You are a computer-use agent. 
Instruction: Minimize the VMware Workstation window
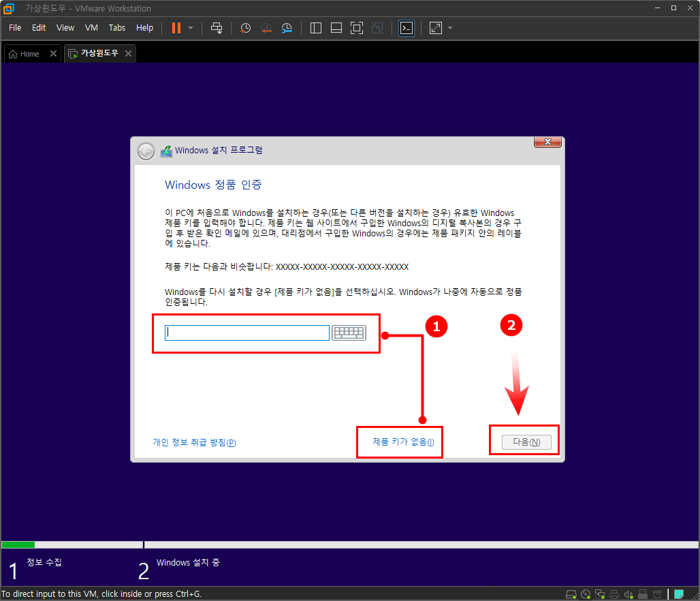point(657,8)
